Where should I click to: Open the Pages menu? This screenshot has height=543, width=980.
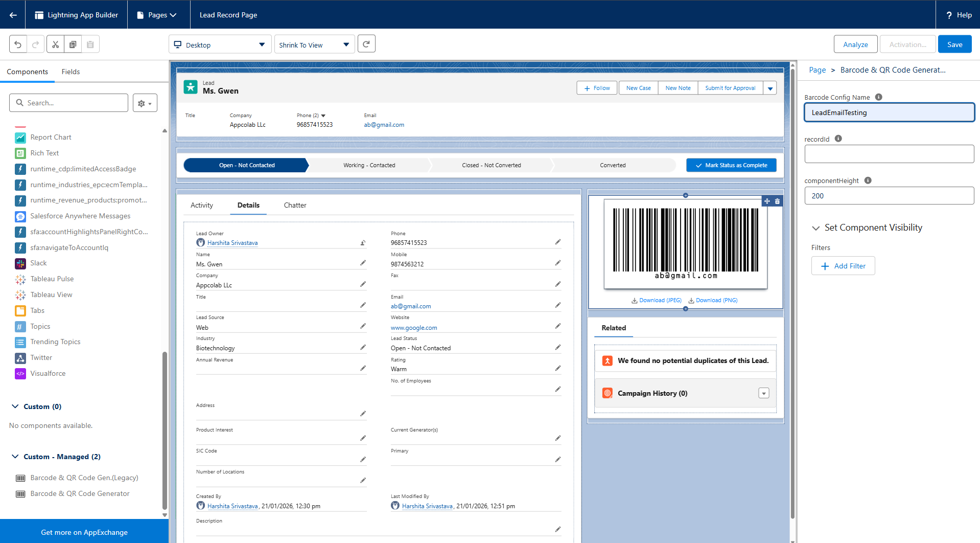tap(157, 15)
